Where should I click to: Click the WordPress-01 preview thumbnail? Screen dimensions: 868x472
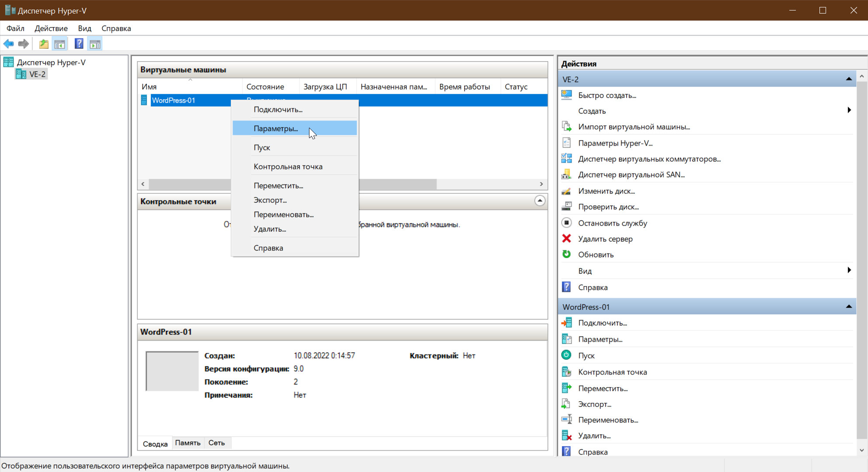point(172,371)
